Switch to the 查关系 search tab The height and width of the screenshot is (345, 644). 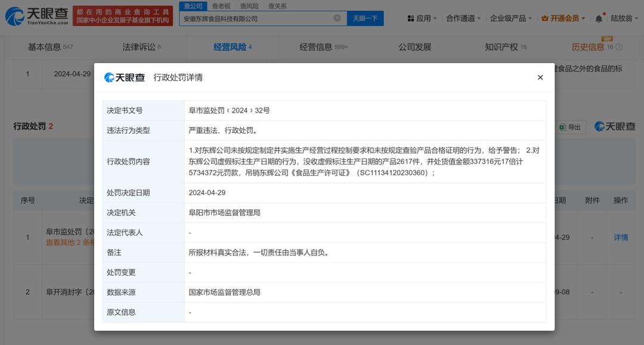[277, 6]
